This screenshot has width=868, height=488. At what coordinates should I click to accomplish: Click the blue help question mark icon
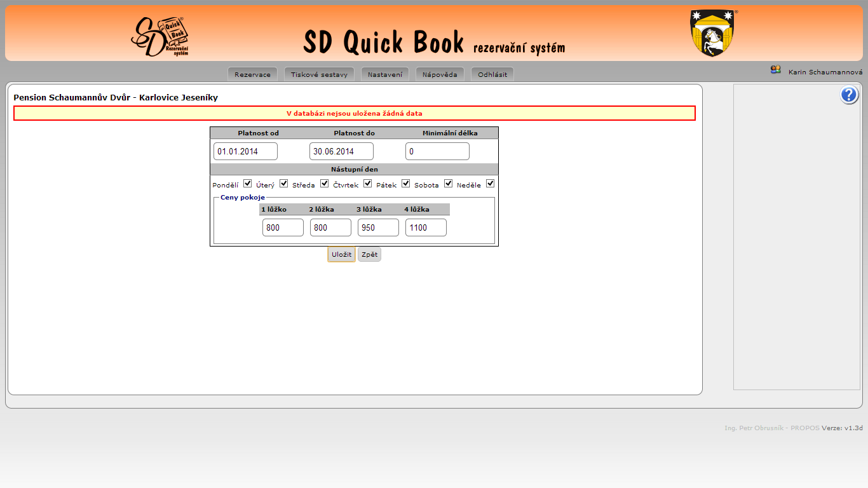point(849,95)
